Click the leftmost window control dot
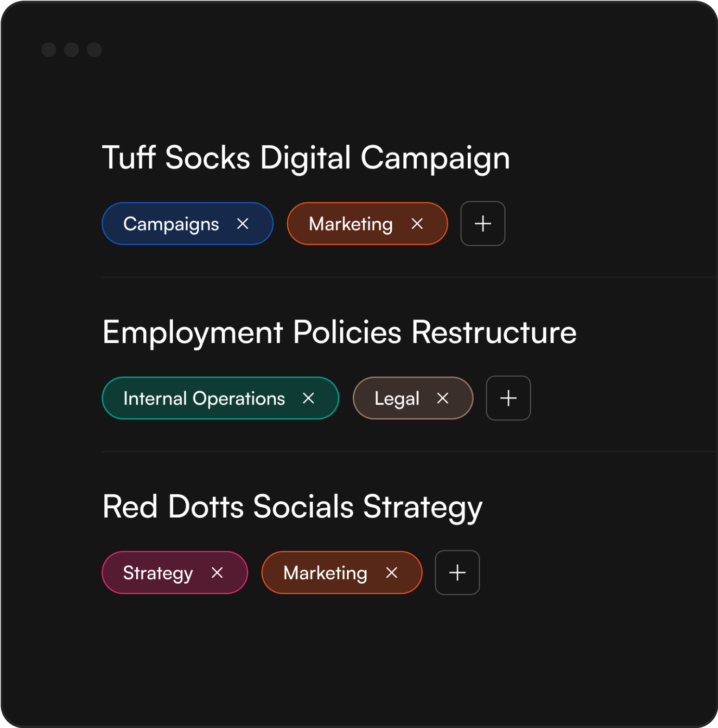Screen dimensions: 718x728 tap(49, 50)
